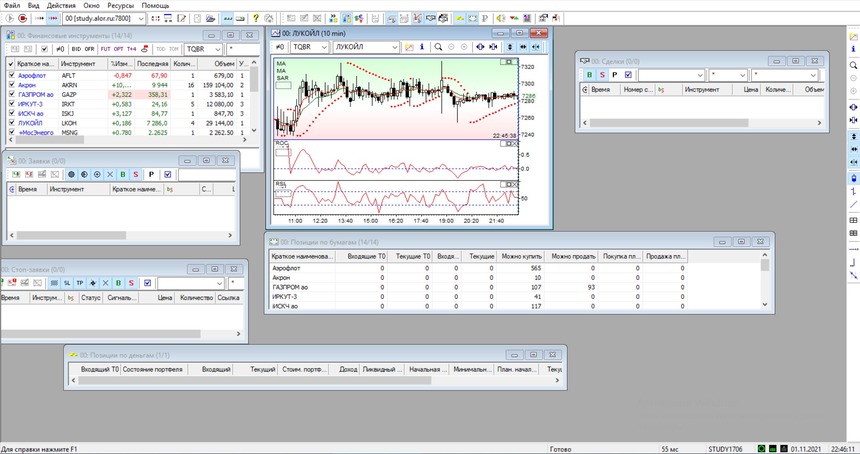The width and height of the screenshot is (860, 454).
Task: Click vertical stretch arrows icon in chart toolbar
Action: (510, 47)
